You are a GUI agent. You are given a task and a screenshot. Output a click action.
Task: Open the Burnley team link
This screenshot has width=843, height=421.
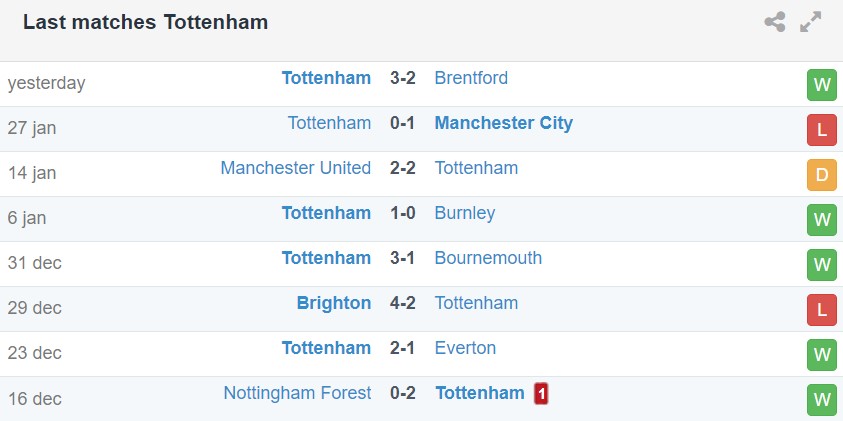click(464, 213)
